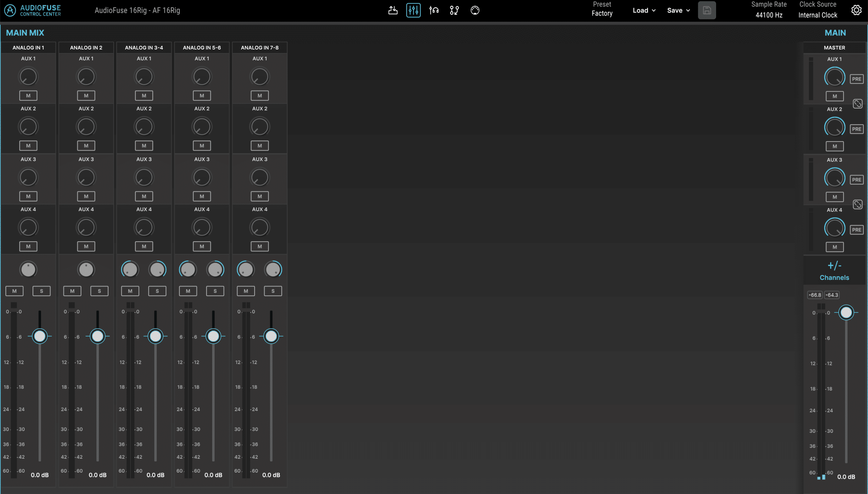Screen dimensions: 868x494
Task: Enable PRE on Master AUX 2
Action: click(856, 129)
